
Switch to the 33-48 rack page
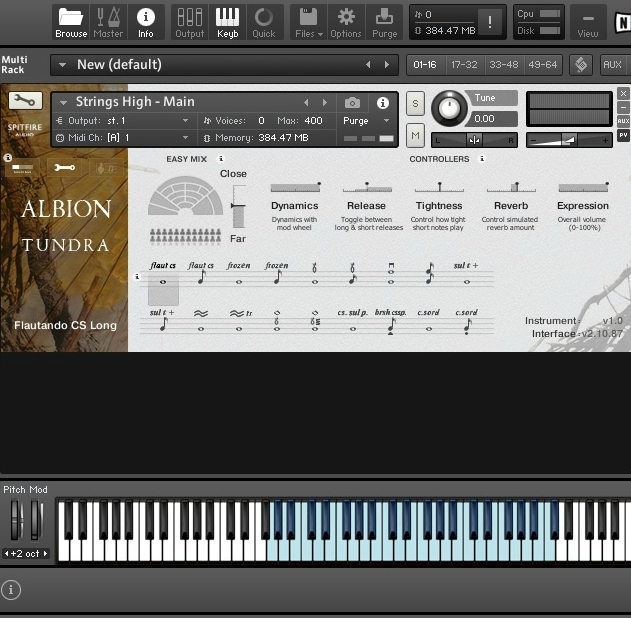[x=503, y=65]
